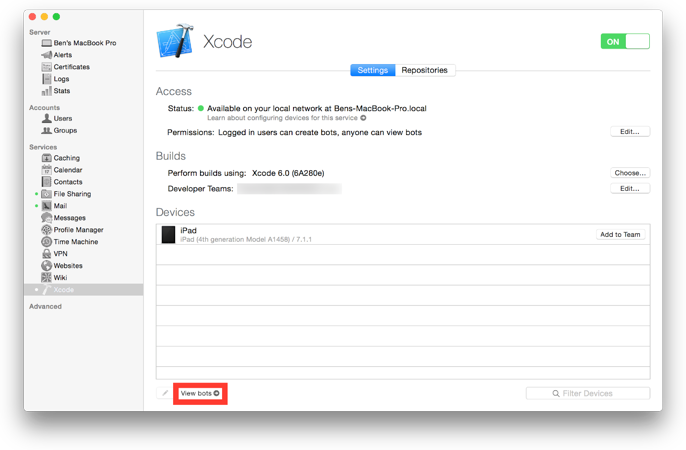The height and width of the screenshot is (450, 686).
Task: Click the Server section header
Action: click(x=40, y=32)
